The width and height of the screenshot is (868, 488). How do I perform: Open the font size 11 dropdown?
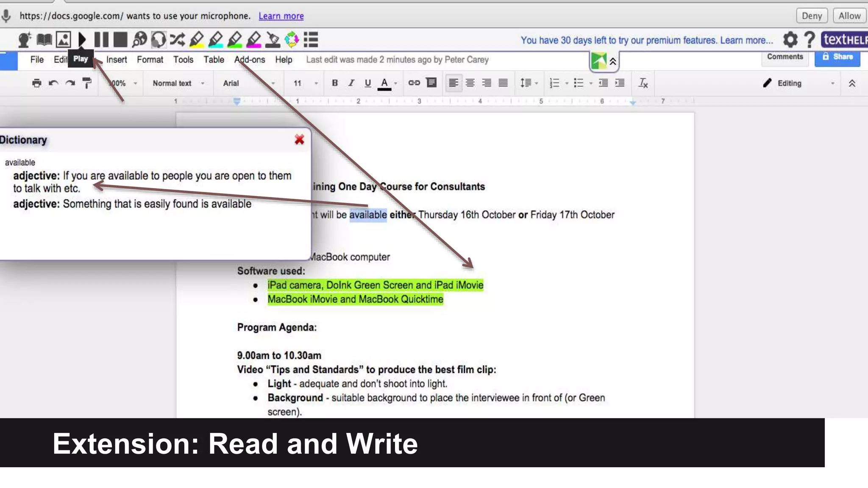(306, 83)
